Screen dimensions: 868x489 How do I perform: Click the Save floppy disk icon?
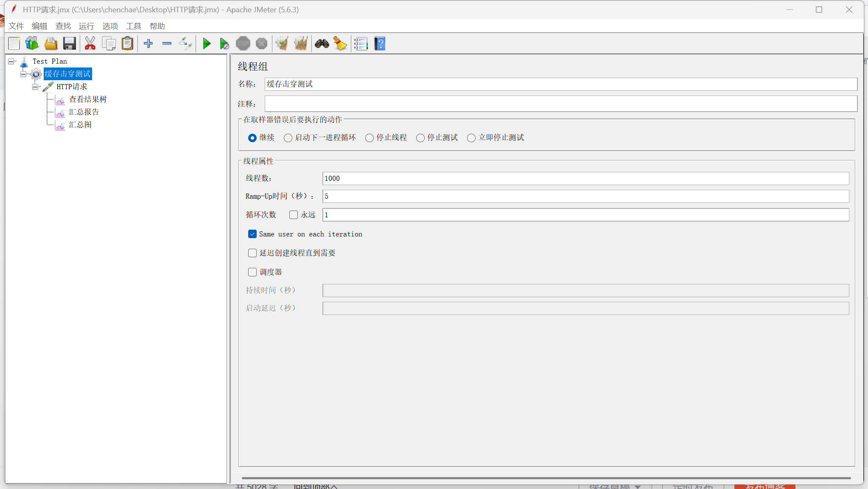(x=69, y=43)
